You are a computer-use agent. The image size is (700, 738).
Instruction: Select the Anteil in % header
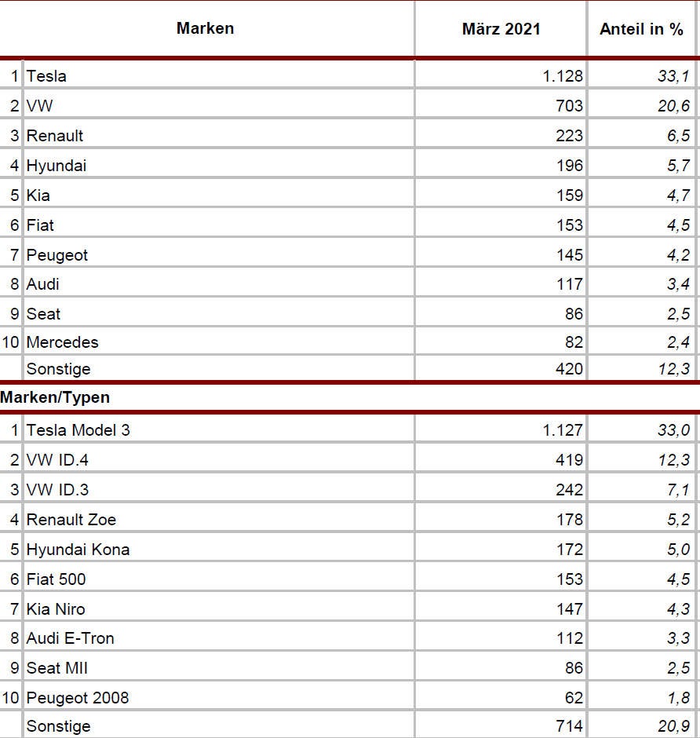point(641,30)
